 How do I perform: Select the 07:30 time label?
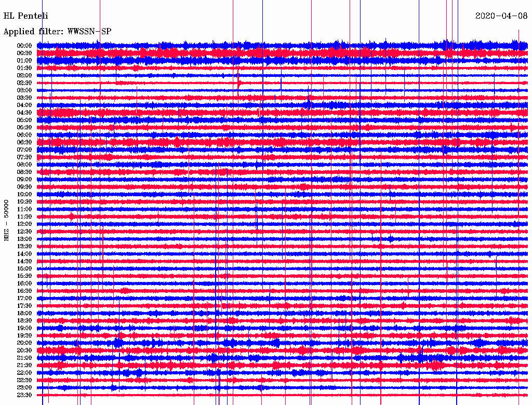point(24,157)
